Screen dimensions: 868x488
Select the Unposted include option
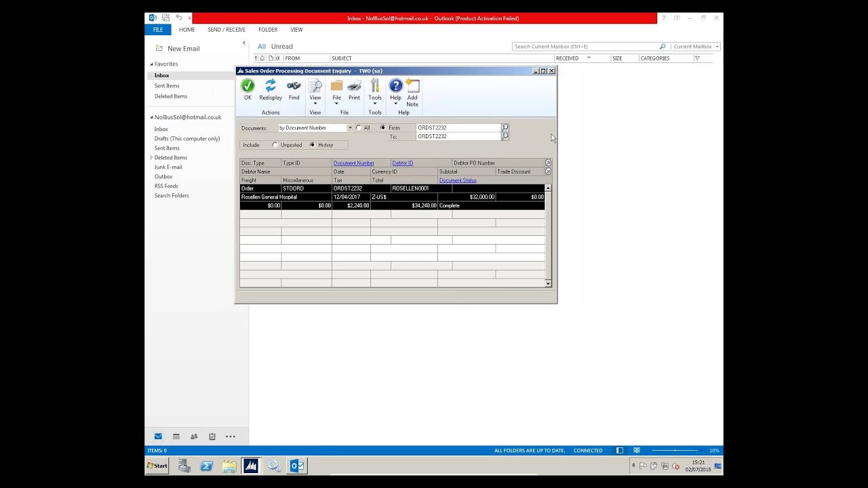coord(275,145)
